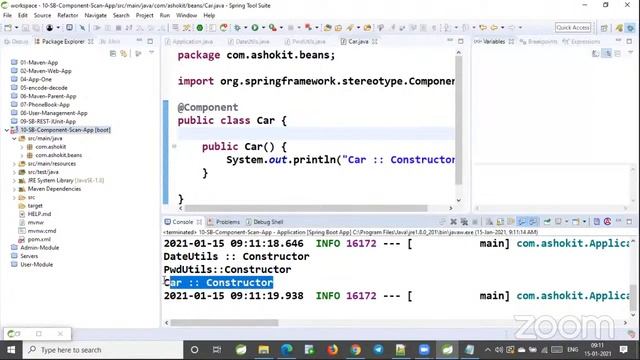Maximize the Car.java editor area
The height and width of the screenshot is (360, 640).
[x=461, y=42]
